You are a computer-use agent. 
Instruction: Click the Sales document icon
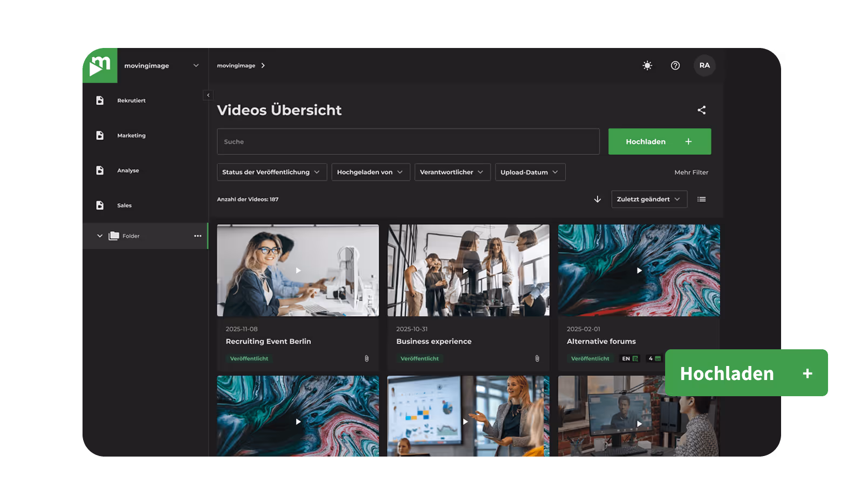100,205
